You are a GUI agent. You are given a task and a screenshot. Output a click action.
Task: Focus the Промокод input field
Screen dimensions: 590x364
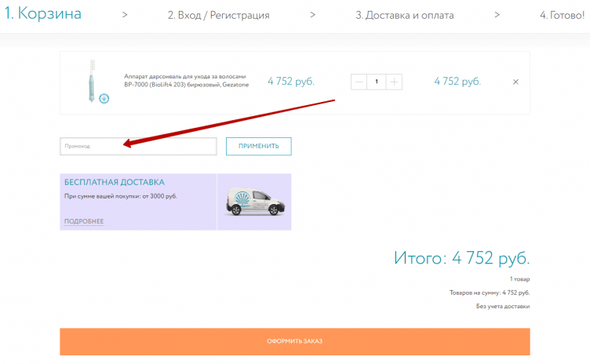tap(138, 146)
